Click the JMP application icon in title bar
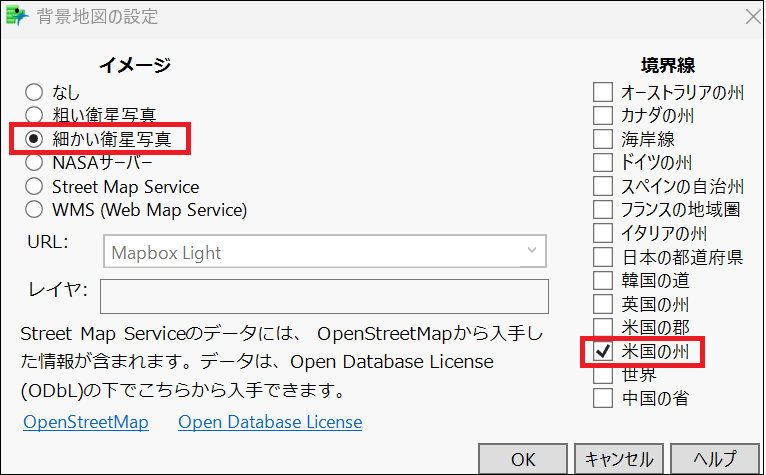 pyautogui.click(x=17, y=16)
